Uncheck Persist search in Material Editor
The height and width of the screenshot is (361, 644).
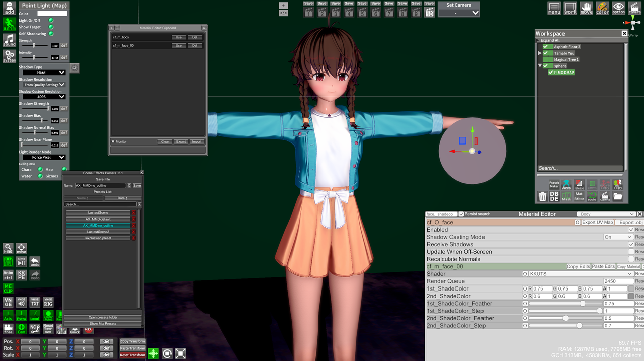461,214
